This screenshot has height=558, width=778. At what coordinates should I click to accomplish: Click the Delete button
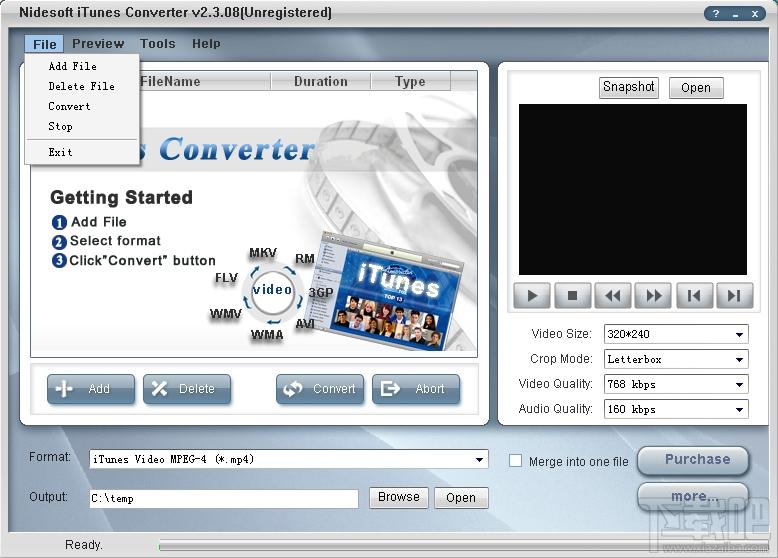click(x=187, y=389)
